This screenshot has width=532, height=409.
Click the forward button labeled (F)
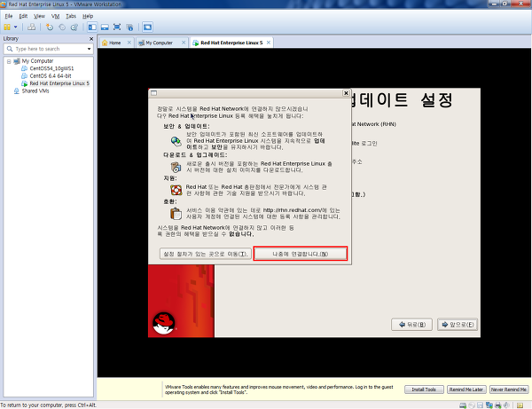coord(458,325)
